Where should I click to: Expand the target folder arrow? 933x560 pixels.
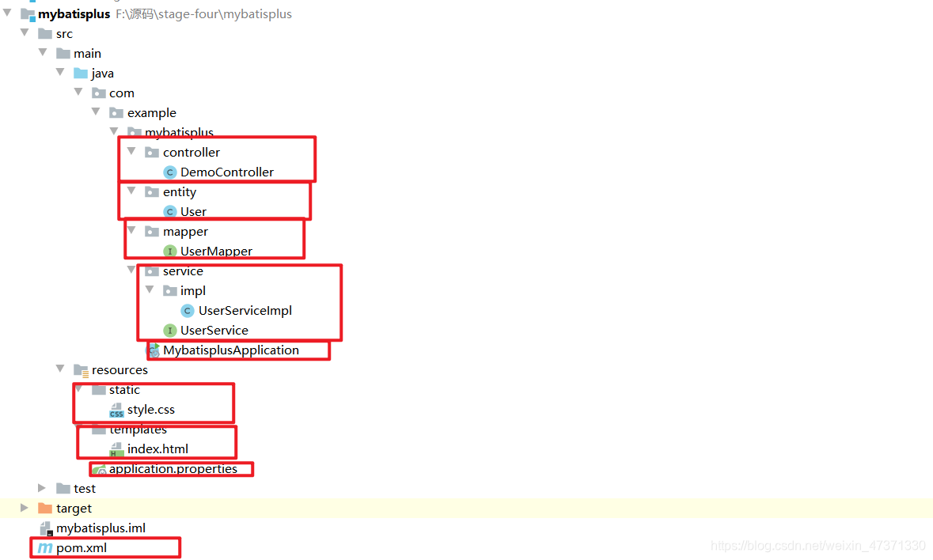(x=24, y=508)
